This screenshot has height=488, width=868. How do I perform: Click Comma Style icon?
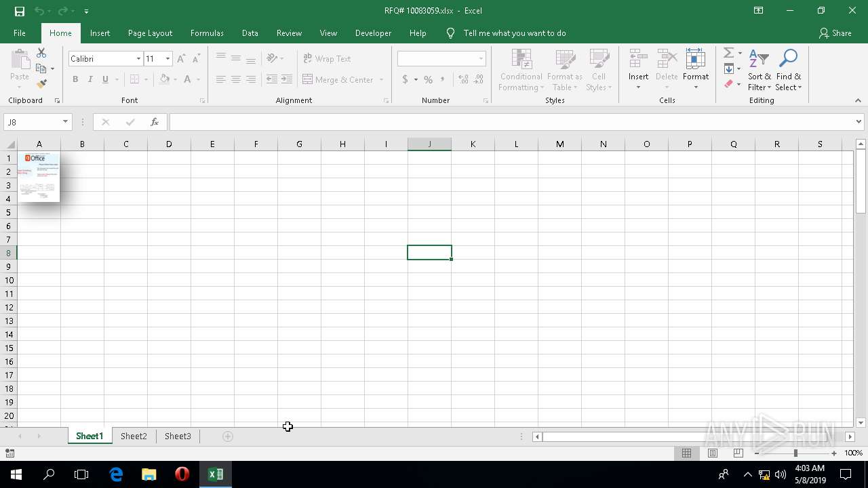click(443, 79)
